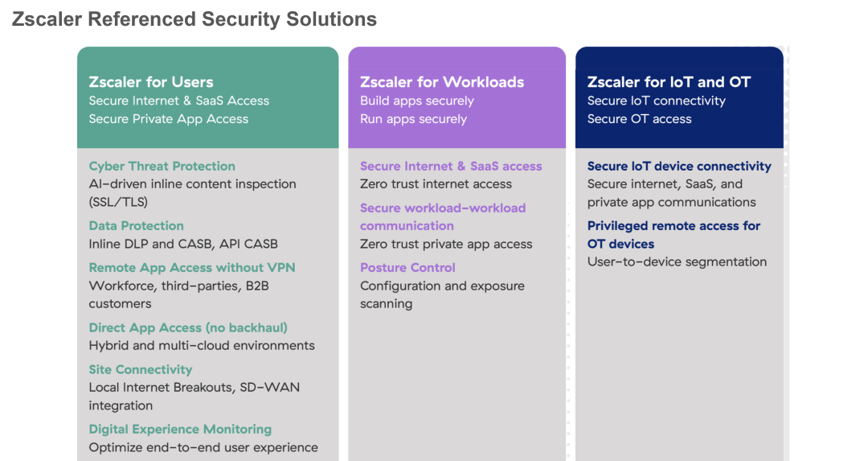Click the Zscaler for IoT and OT header
Image resolution: width=868 pixels, height=461 pixels.
(669, 82)
